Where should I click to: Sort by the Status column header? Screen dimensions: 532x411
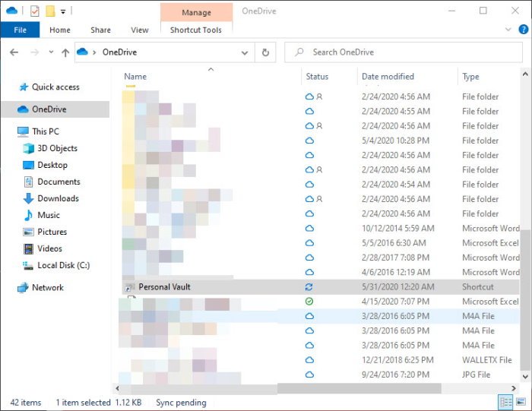pyautogui.click(x=317, y=76)
